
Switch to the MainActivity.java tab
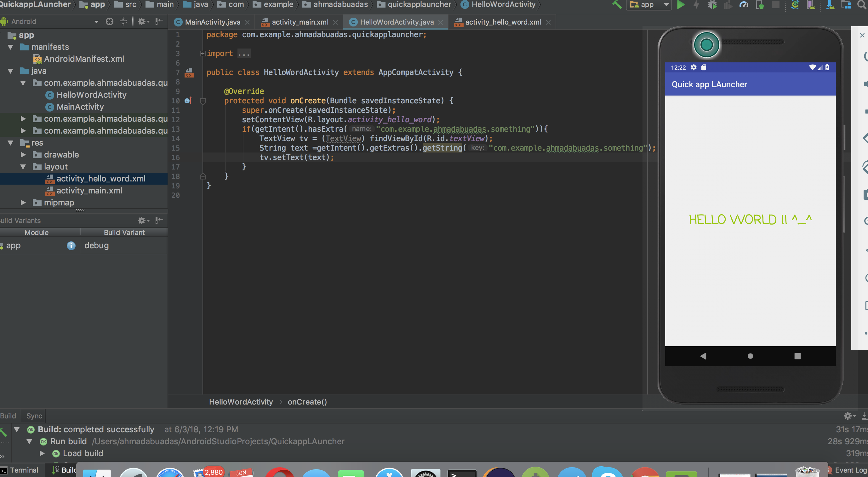coord(212,21)
